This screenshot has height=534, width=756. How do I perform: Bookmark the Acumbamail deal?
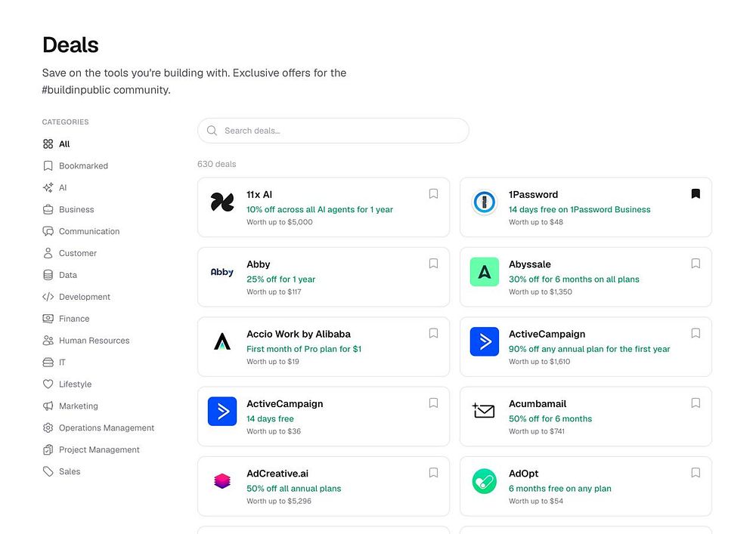(x=696, y=403)
